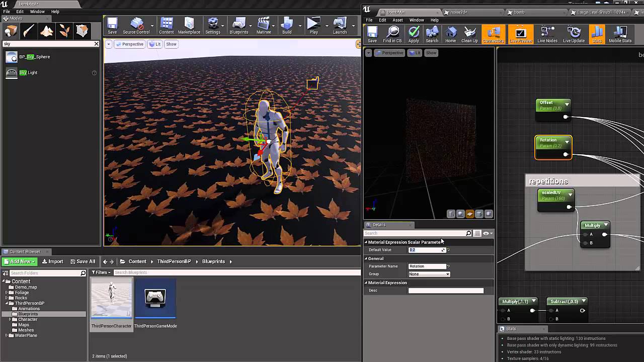The width and height of the screenshot is (644, 362).
Task: Expand the Character folder in tree
Action: pyautogui.click(x=10, y=319)
